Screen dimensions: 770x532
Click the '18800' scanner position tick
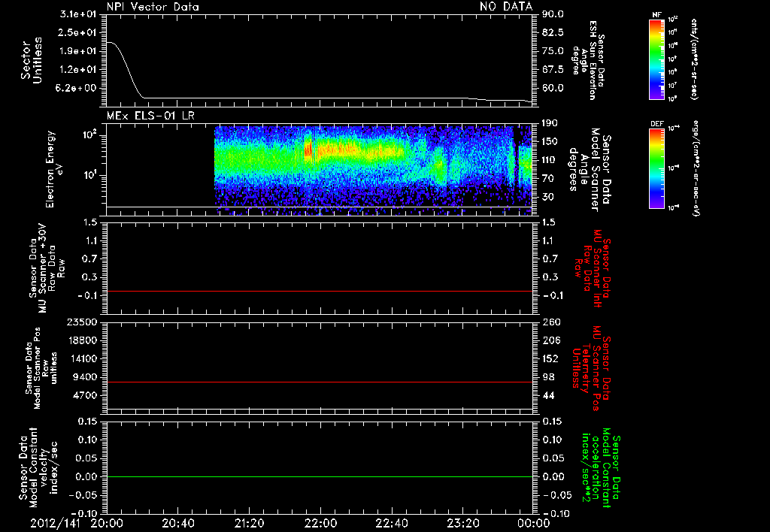coord(82,340)
